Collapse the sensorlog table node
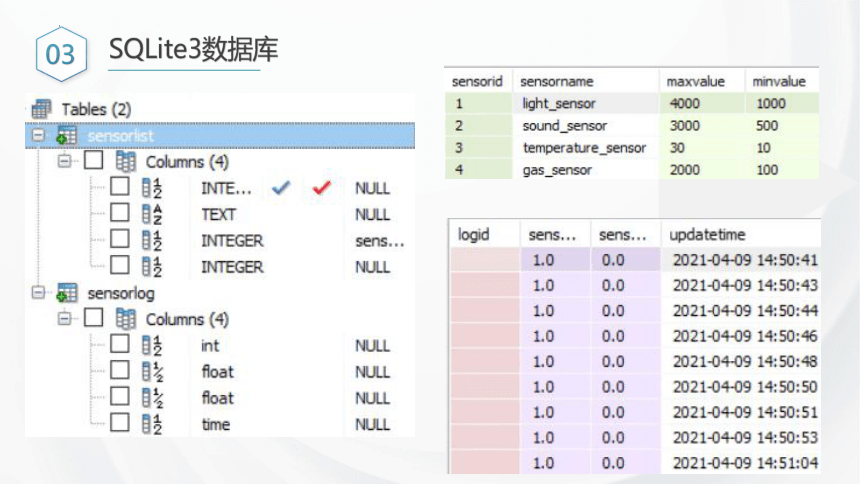Screen dimensions: 860x484 38,292
